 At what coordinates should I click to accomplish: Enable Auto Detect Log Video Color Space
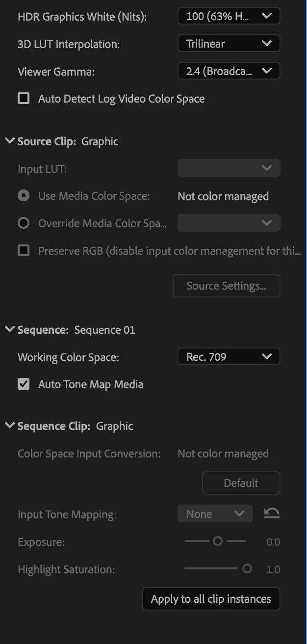pos(24,99)
